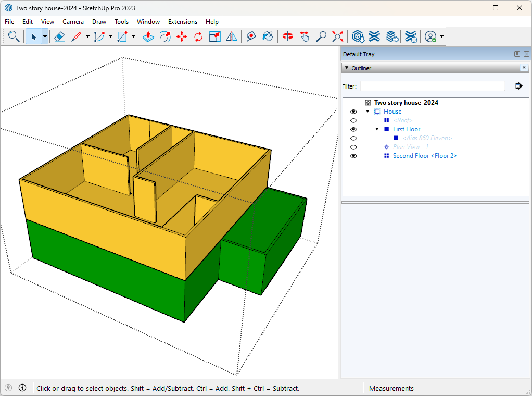Hide the Second Floor component
Screen dimensions: 532x396
pyautogui.click(x=353, y=156)
